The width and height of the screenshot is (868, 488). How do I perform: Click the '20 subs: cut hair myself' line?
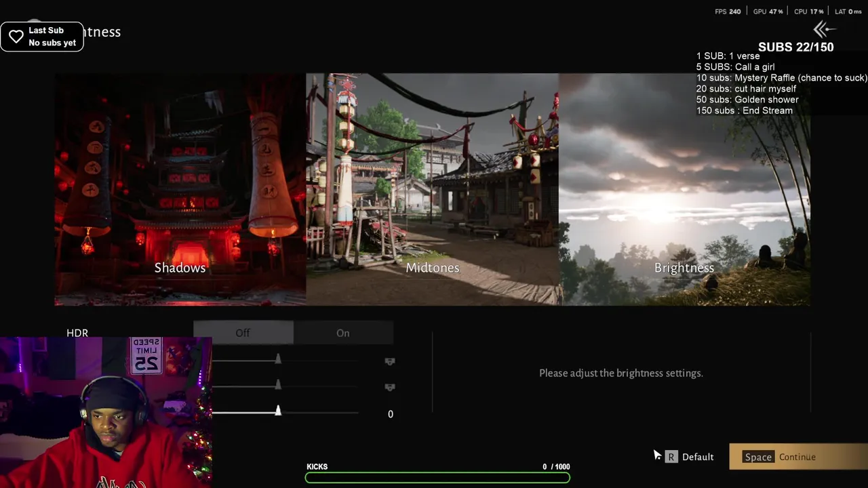coord(746,89)
